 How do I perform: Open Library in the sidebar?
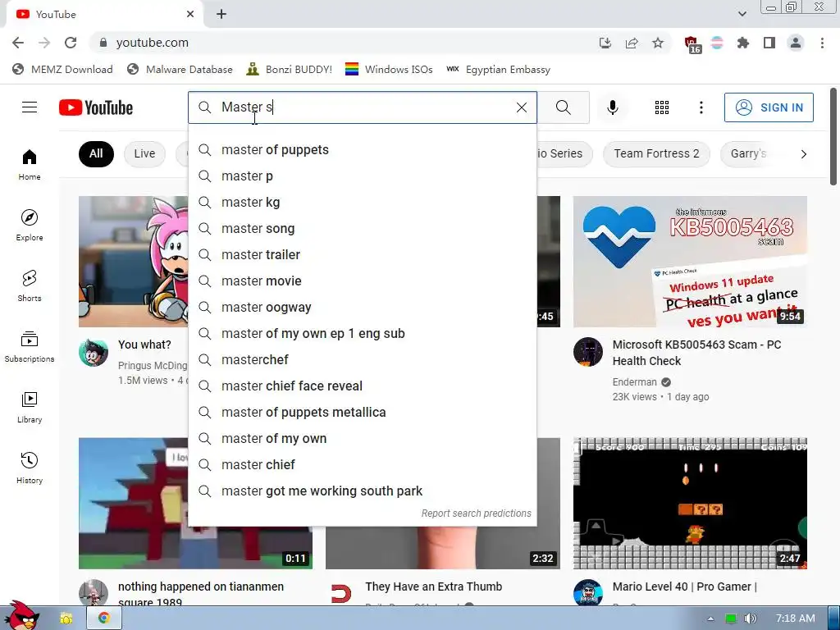(x=30, y=407)
